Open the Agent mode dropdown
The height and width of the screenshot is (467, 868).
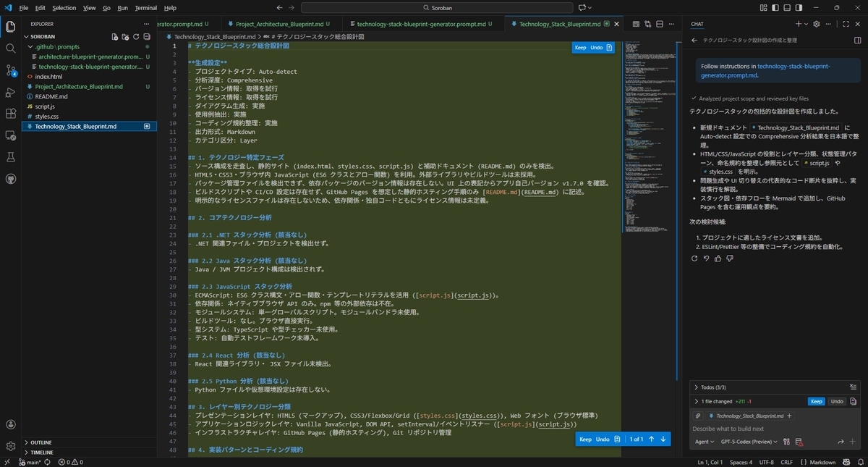pos(704,442)
